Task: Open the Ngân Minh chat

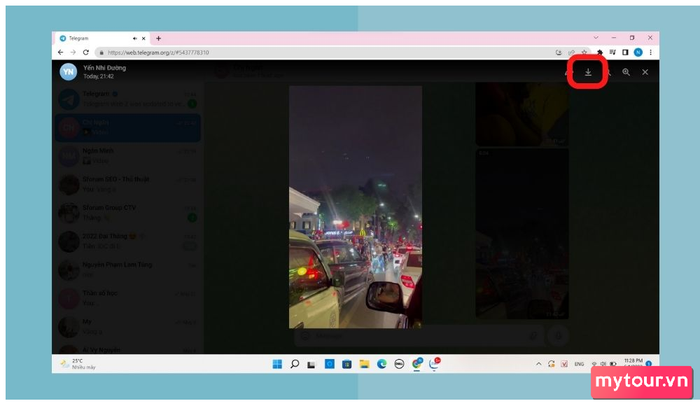Action: 128,156
